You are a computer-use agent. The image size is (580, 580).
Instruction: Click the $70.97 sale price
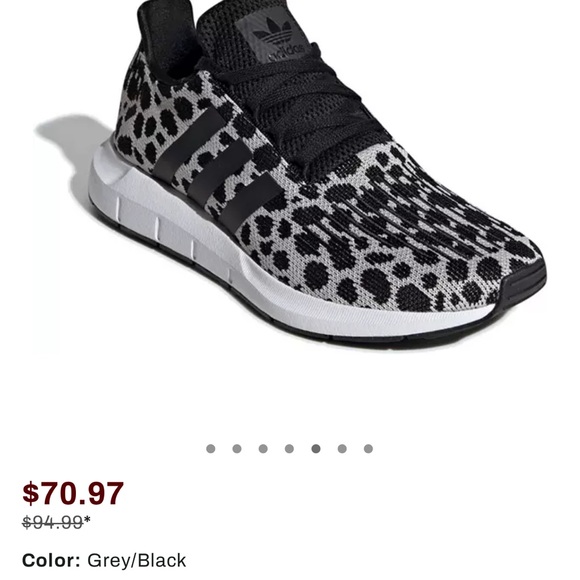coord(73,493)
